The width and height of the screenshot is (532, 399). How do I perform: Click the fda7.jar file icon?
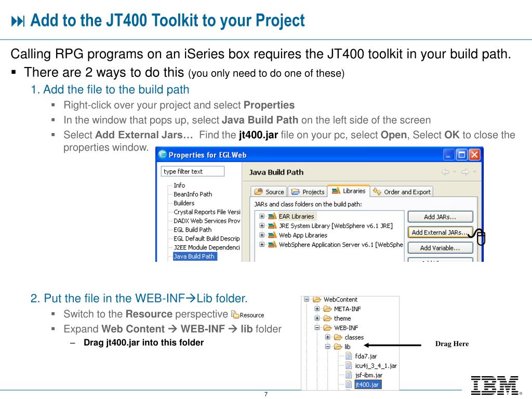coord(349,356)
